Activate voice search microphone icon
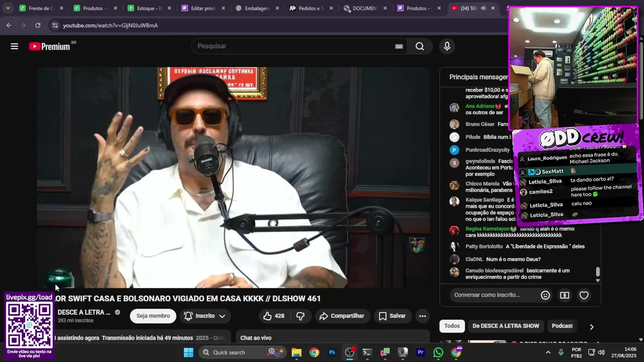The image size is (644, 362). [x=447, y=46]
